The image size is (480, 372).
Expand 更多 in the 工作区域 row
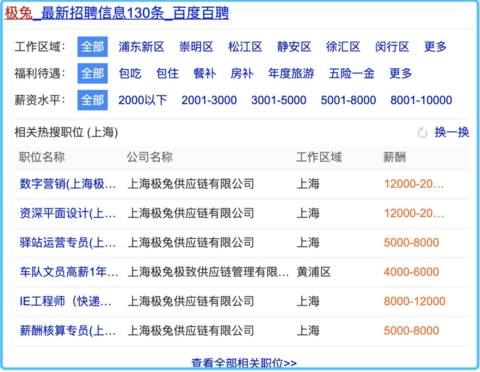click(435, 47)
